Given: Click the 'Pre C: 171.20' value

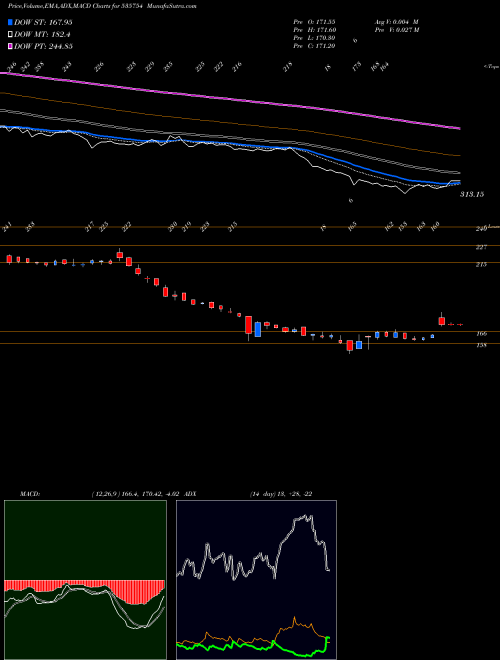Looking at the screenshot, I should 314,46.
